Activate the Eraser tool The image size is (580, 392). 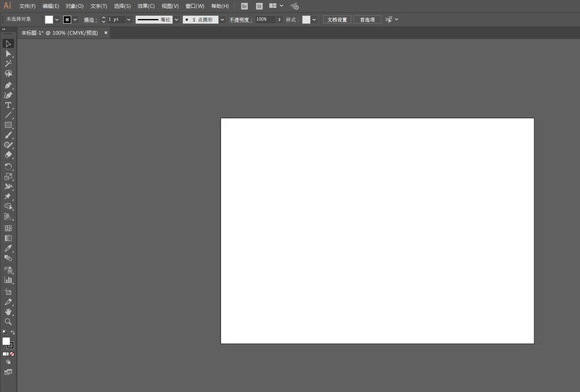tap(8, 154)
